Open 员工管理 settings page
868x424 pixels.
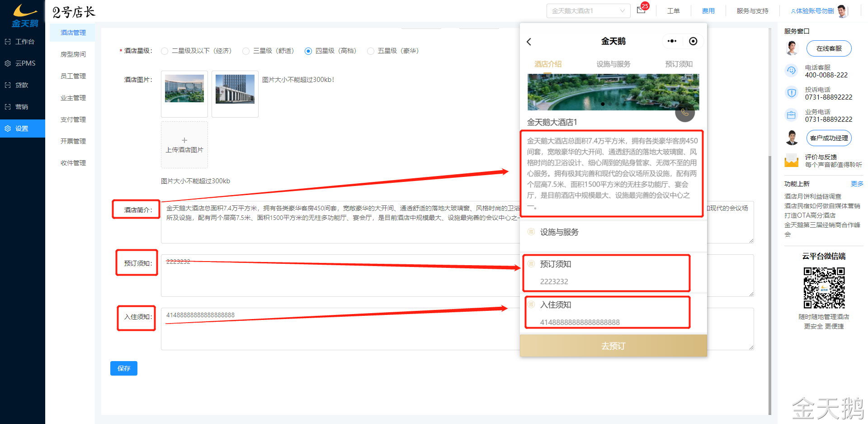click(73, 76)
